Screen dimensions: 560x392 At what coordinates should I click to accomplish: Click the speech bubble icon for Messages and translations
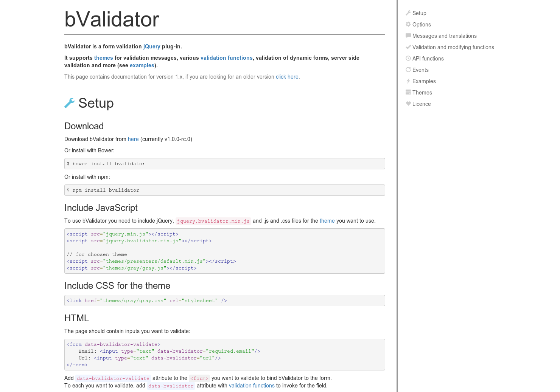[x=408, y=36]
